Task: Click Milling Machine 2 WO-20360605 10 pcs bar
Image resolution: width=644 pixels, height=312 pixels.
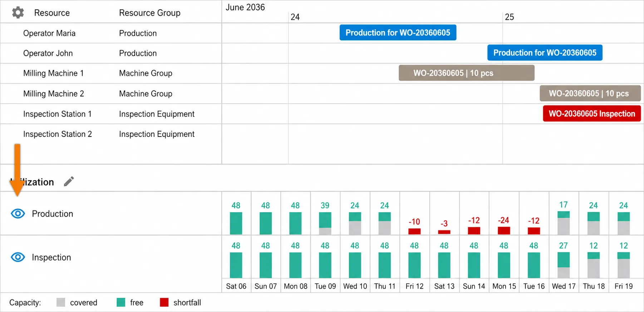Action: click(590, 93)
